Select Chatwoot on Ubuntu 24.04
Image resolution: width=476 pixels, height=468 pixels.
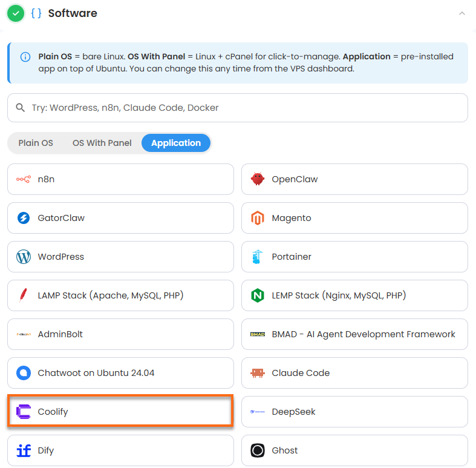tap(120, 373)
